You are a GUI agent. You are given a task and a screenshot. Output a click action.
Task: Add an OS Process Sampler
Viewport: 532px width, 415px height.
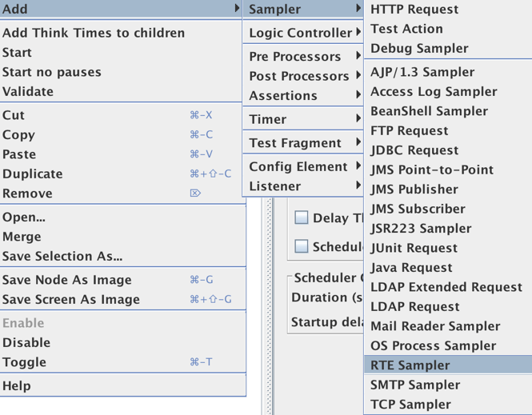pyautogui.click(x=448, y=345)
